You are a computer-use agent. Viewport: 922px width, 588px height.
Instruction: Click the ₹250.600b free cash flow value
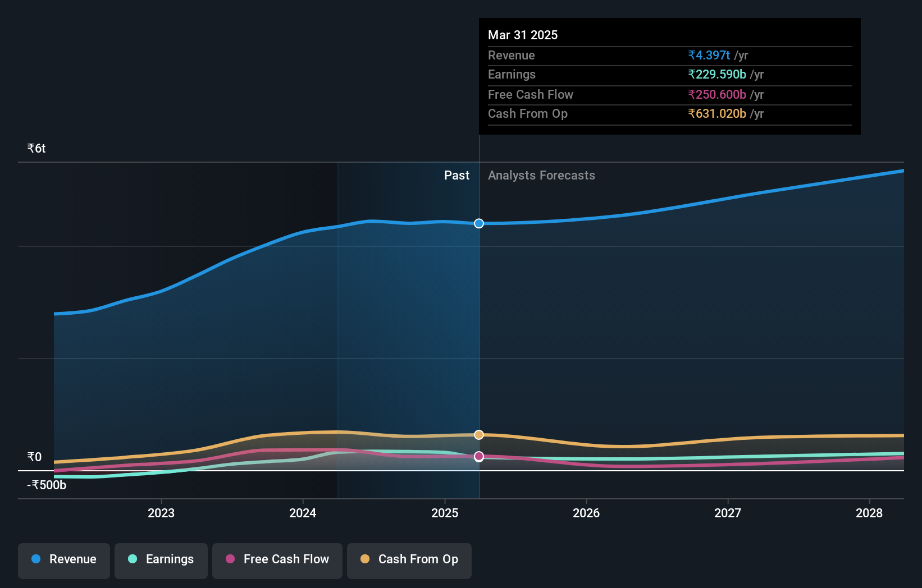pyautogui.click(x=717, y=94)
